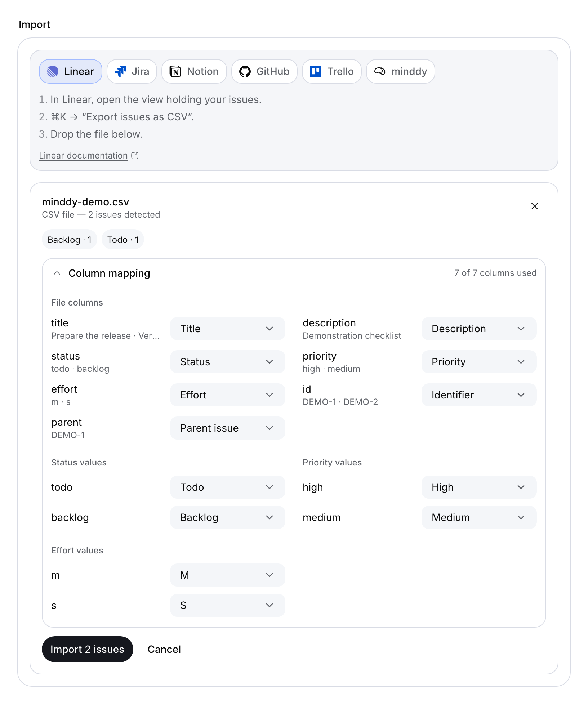Change the high priority value dropdown

[x=479, y=487]
